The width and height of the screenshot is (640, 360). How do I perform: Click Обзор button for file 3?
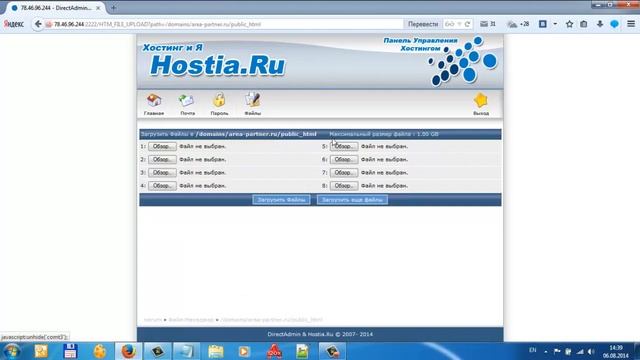point(162,172)
